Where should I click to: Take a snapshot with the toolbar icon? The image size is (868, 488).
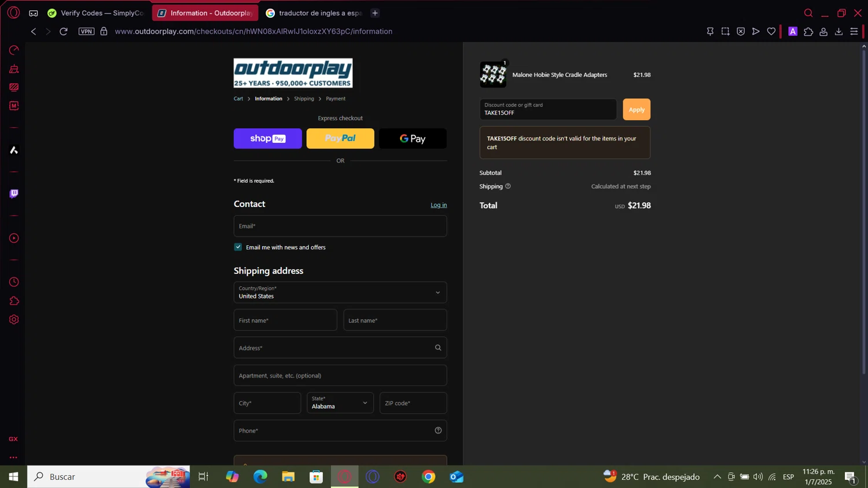[726, 31]
